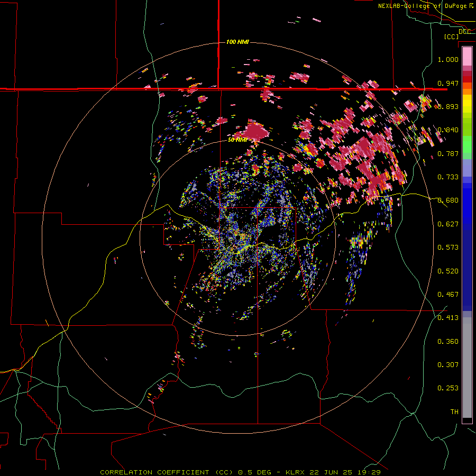This screenshot has width=476, height=476.
Task: Click the [CC] legend title
Action: pyautogui.click(x=451, y=36)
